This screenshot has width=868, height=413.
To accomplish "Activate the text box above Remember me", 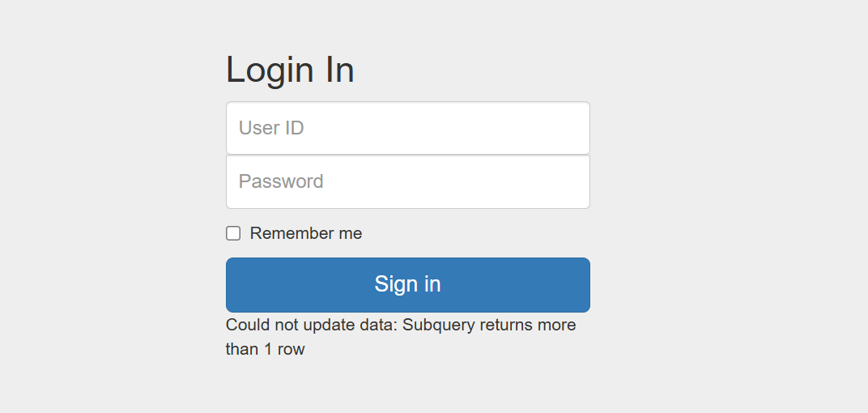I will (408, 181).
